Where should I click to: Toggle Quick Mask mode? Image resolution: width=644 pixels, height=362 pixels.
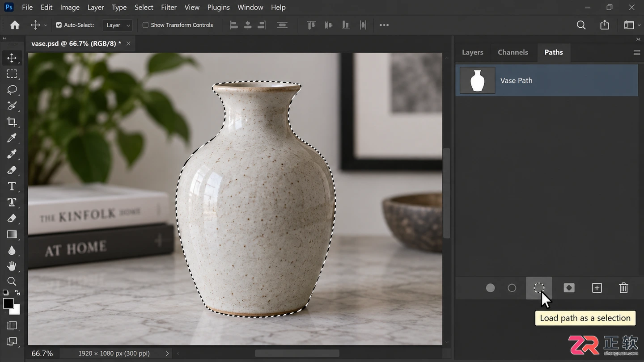point(12,325)
